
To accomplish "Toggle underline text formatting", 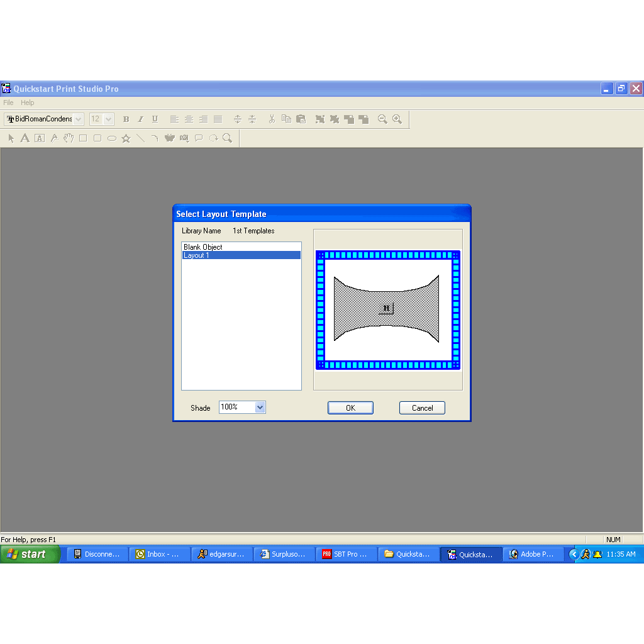I will (155, 119).
